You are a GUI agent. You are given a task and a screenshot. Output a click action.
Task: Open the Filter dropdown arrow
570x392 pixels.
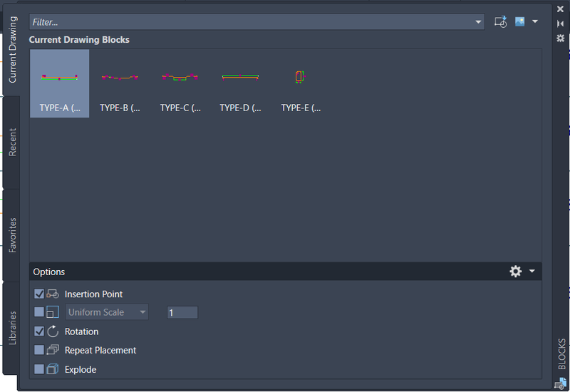coord(478,22)
